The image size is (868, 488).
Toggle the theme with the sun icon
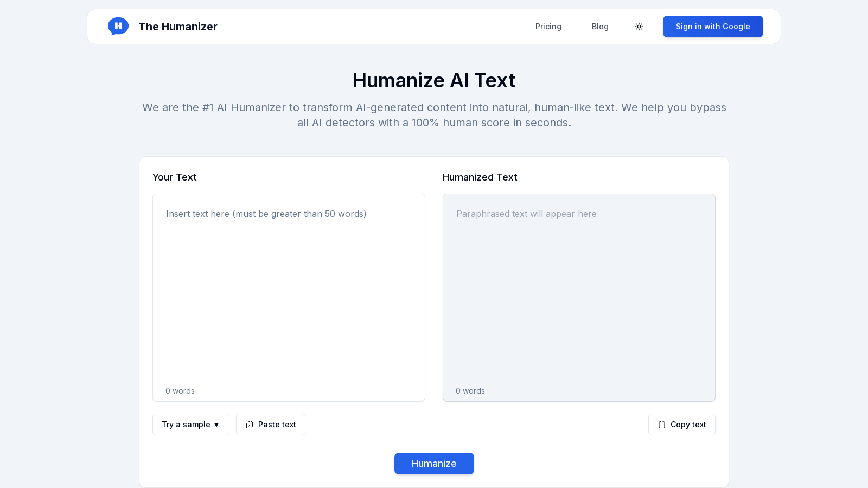pos(639,27)
